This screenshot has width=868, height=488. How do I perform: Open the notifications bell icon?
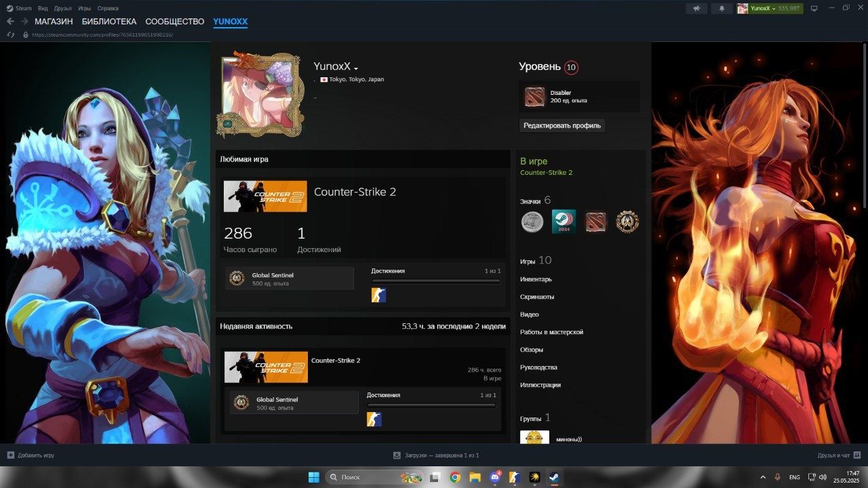click(722, 8)
